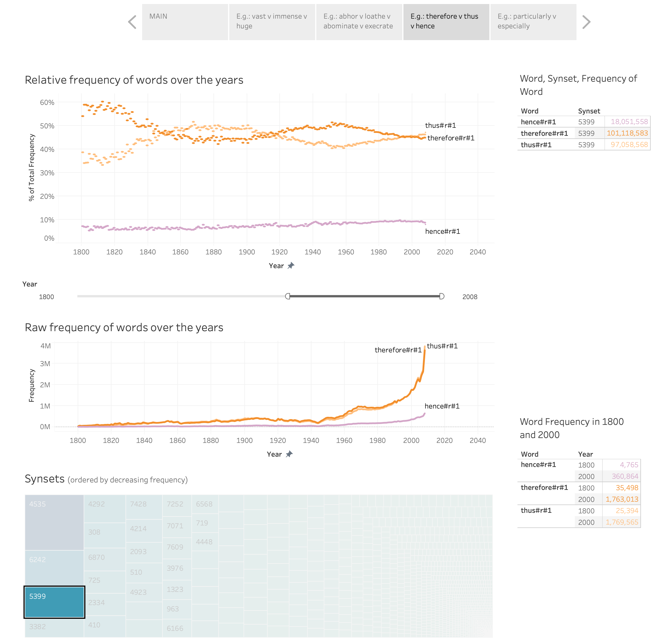Click the thus#r#1 label on relative chart

pos(440,125)
